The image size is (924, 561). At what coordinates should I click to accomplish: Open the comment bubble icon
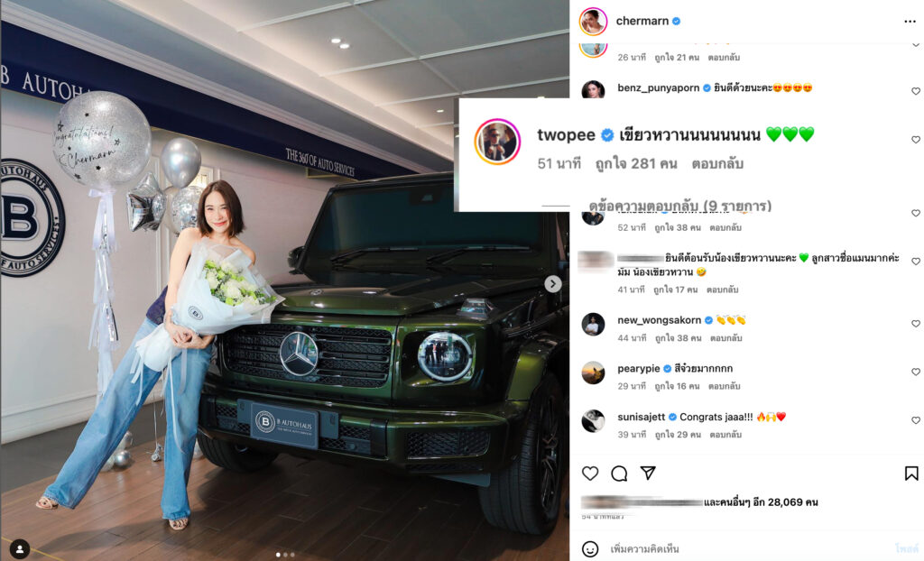[619, 474]
